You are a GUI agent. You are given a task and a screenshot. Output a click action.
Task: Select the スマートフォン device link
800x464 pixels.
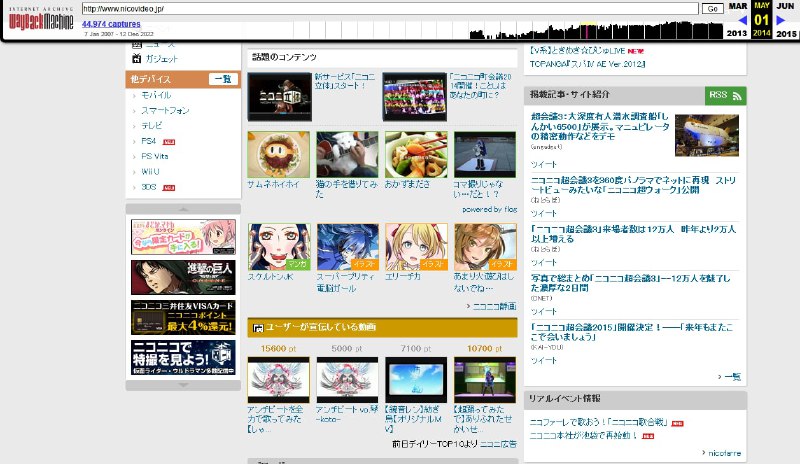tap(166, 110)
